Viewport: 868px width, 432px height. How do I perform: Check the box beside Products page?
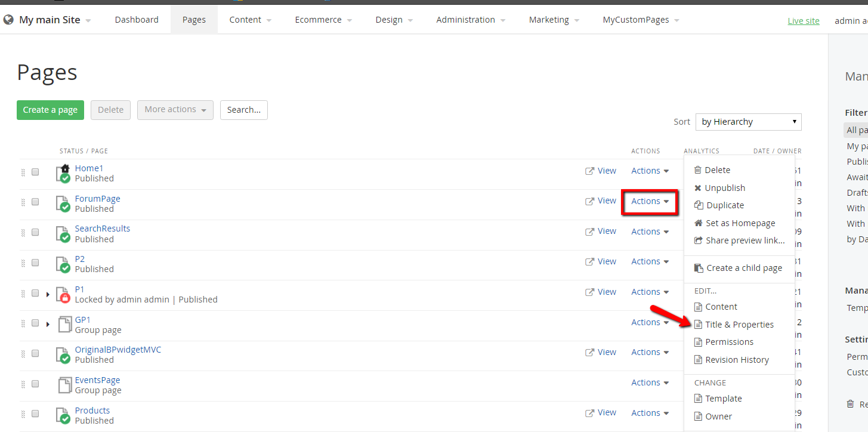(35, 414)
